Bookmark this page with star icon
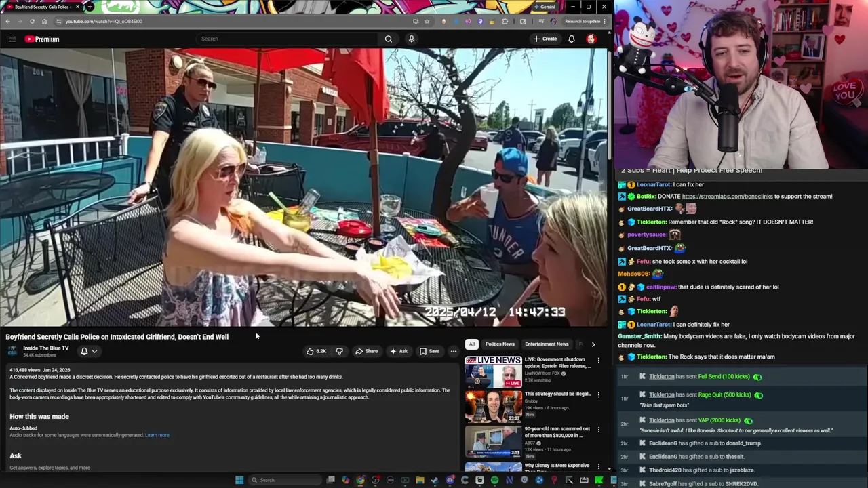This screenshot has height=488, width=868. (427, 21)
